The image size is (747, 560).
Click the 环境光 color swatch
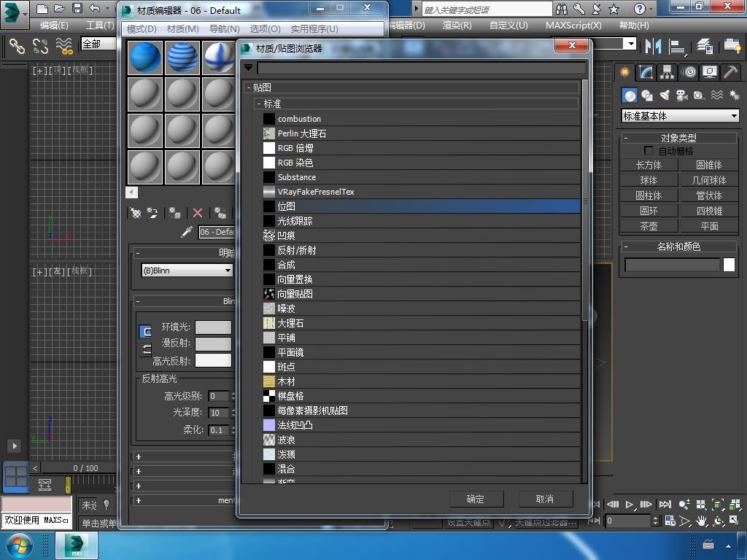tap(213, 327)
